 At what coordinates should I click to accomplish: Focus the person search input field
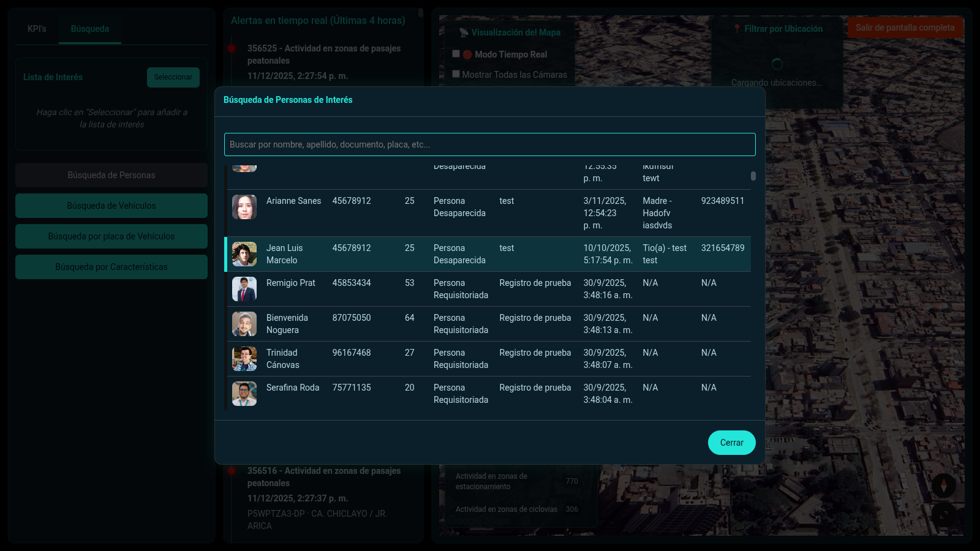489,144
